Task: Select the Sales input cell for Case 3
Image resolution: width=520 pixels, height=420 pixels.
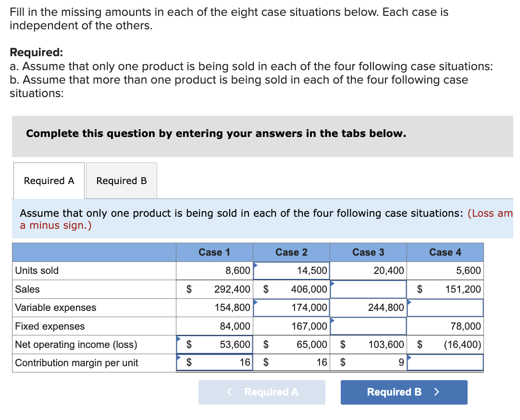Action: [368, 289]
